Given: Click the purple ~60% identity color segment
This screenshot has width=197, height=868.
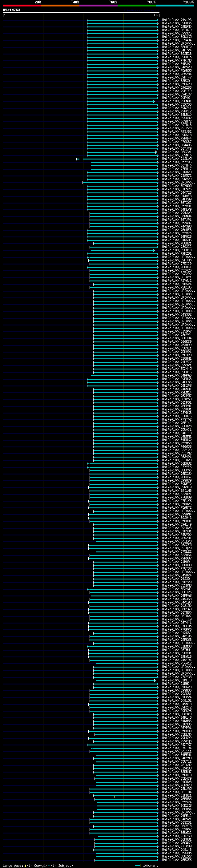Looking at the screenshot, I should [x=98, y=6].
